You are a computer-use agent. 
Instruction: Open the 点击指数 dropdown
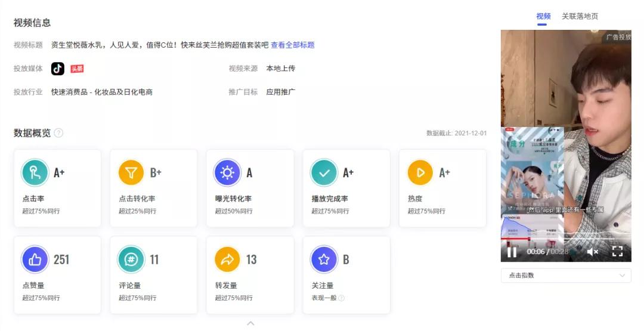[566, 275]
